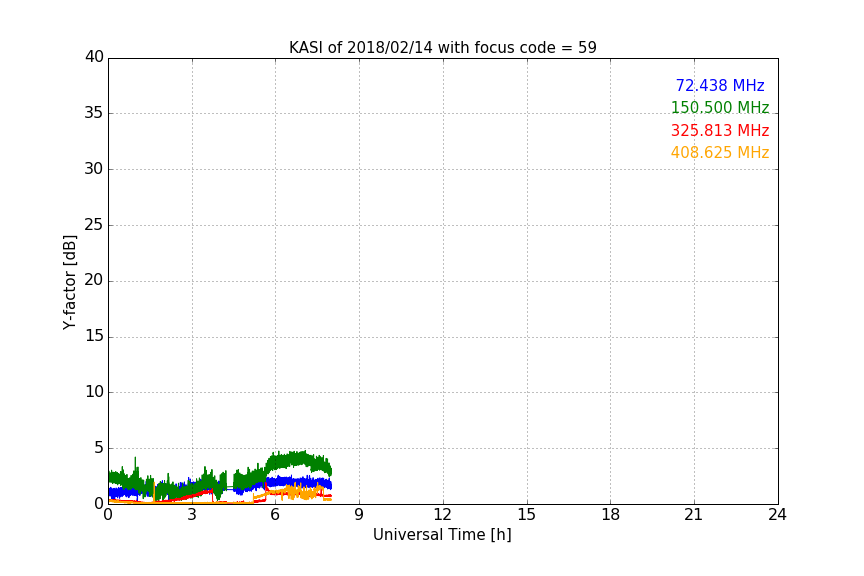Click x-axis tick value 15

[x=526, y=515]
